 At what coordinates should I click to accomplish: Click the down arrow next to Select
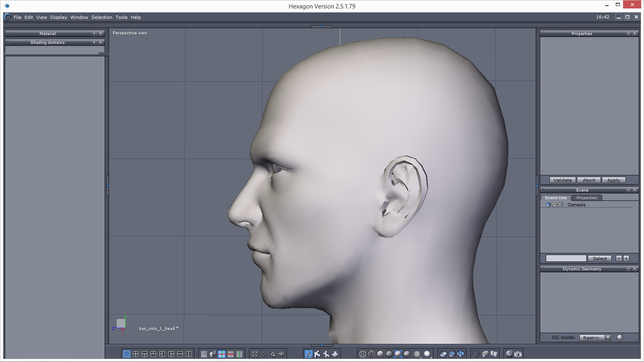pyautogui.click(x=619, y=259)
